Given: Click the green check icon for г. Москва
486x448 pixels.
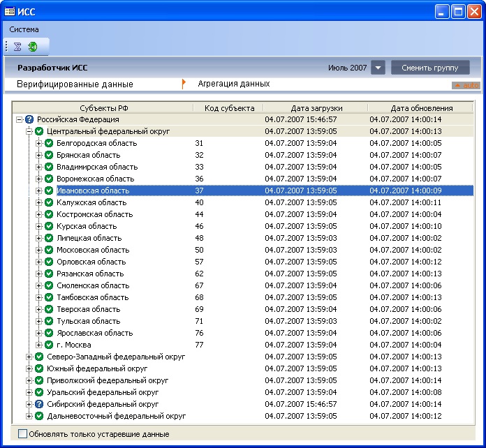Looking at the screenshot, I should tap(49, 345).
